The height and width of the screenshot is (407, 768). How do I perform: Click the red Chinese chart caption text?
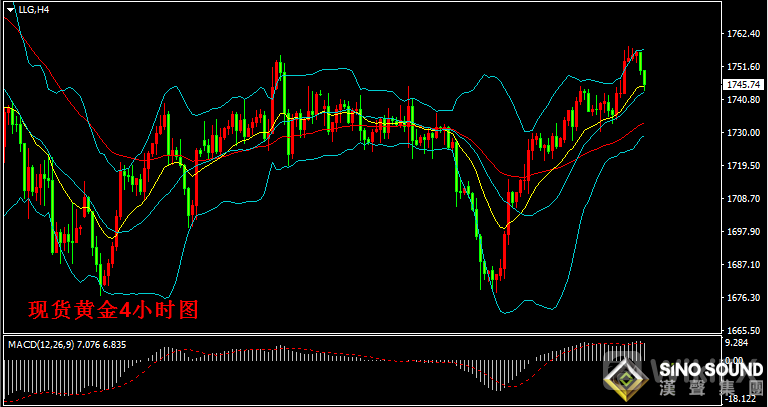(x=113, y=311)
